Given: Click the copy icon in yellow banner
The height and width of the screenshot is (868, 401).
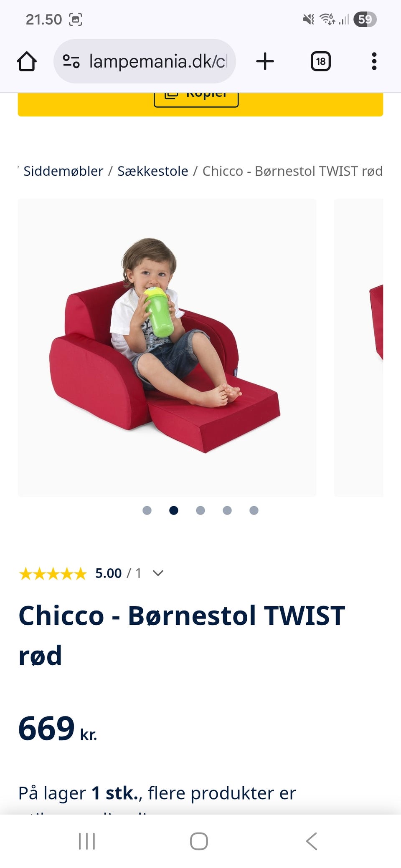Looking at the screenshot, I should pyautogui.click(x=171, y=96).
